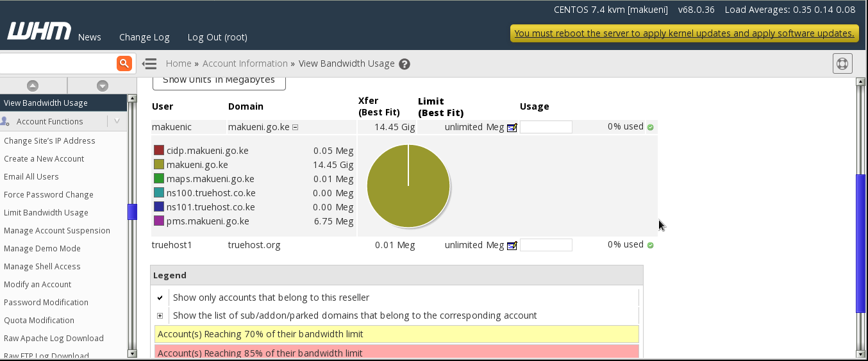This screenshot has width=868, height=361.
Task: Select Limit Bandwidth Usage in sidebar
Action: 46,212
